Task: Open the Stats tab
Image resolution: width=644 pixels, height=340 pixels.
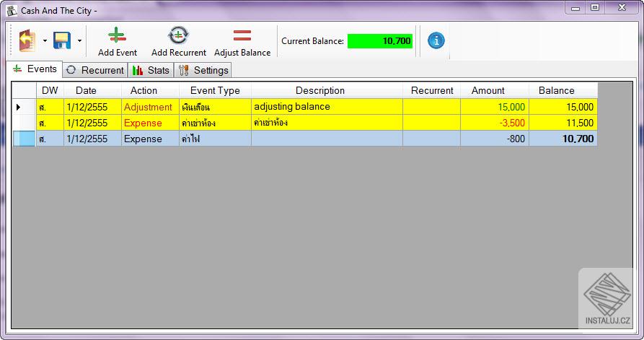Action: coord(151,70)
